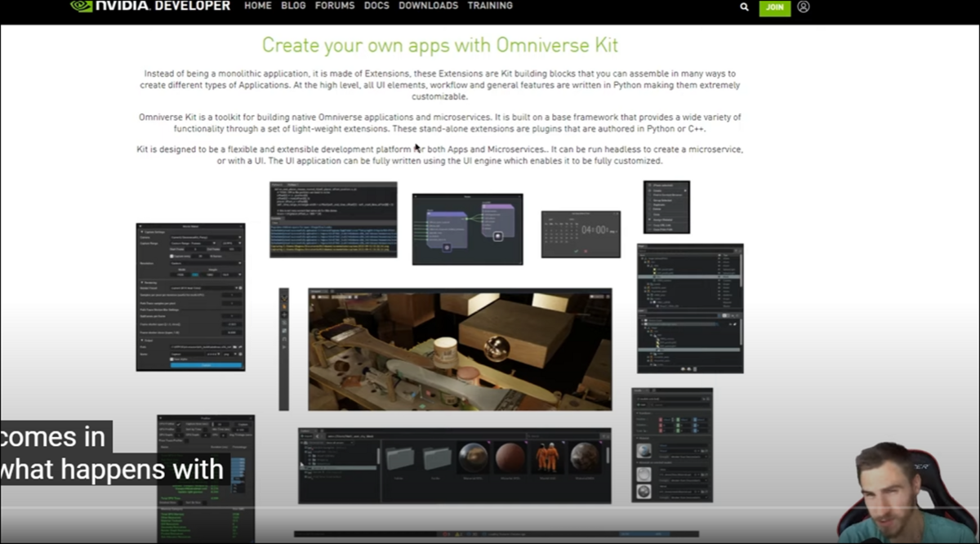Select the red sphere material thumbnail
Image resolution: width=980 pixels, height=544 pixels.
point(510,457)
